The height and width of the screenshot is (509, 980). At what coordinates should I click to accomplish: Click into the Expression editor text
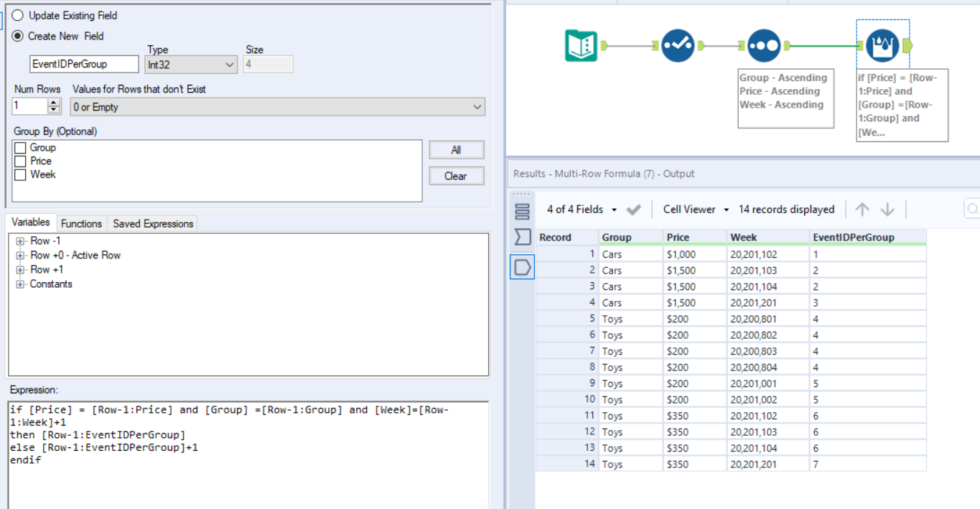point(248,454)
